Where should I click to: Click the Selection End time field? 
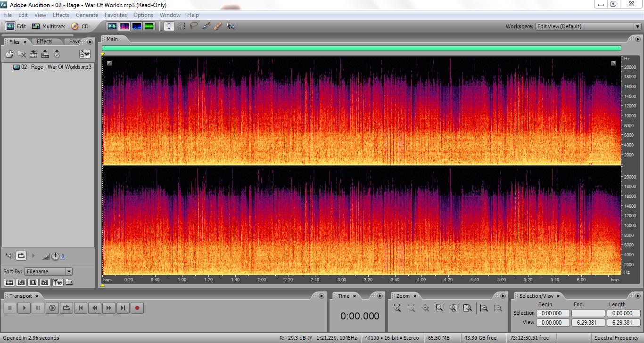point(588,313)
